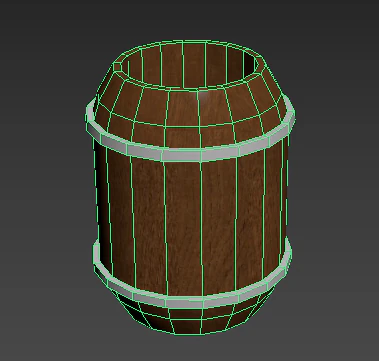Click inside the barrel's open top
The image size is (379, 361).
(x=192, y=65)
